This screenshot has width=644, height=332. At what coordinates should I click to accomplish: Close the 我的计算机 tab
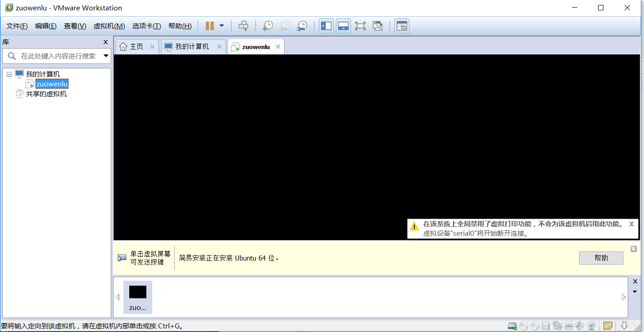[x=219, y=46]
